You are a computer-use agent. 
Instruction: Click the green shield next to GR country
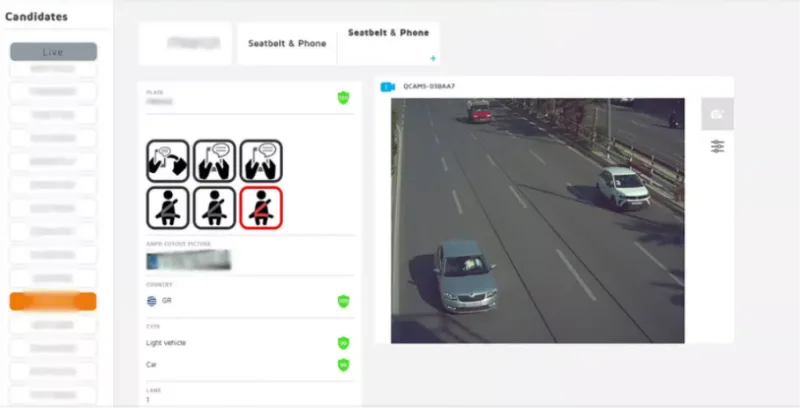click(x=343, y=301)
